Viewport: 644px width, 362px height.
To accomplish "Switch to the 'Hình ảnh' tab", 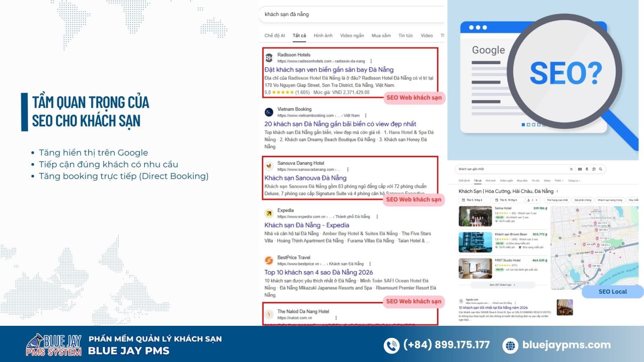I will [x=323, y=35].
